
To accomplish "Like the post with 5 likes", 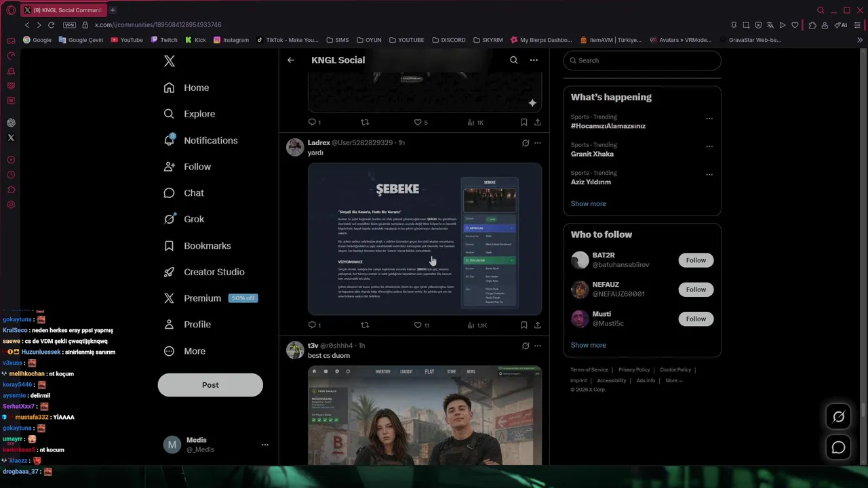I will click(421, 123).
